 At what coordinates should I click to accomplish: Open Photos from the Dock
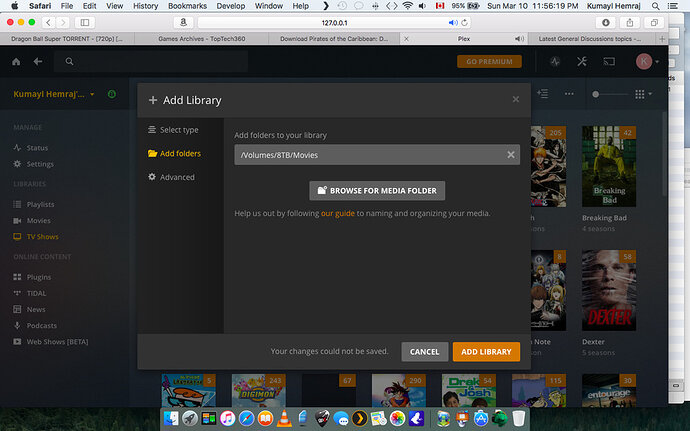pyautogui.click(x=397, y=418)
